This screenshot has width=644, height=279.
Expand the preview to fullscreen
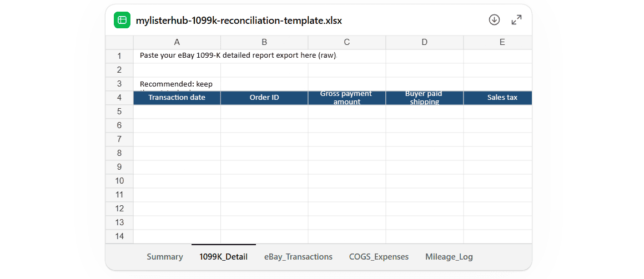coord(516,20)
